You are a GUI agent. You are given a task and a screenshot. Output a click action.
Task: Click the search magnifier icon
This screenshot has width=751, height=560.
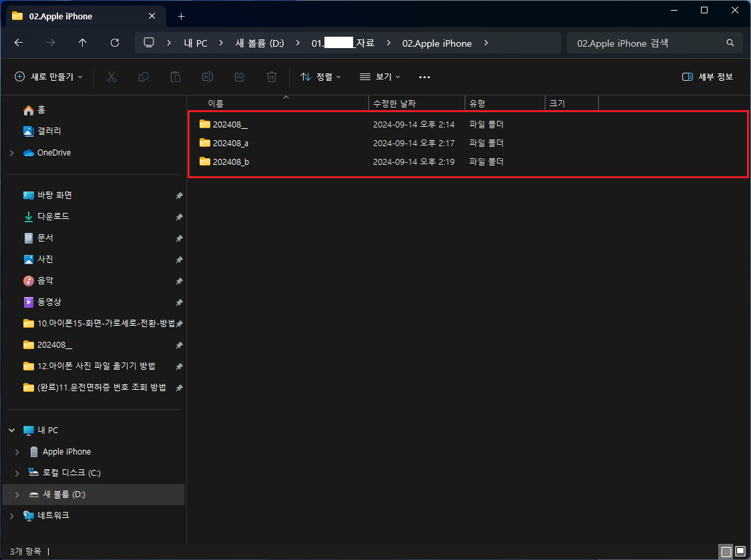click(x=730, y=43)
